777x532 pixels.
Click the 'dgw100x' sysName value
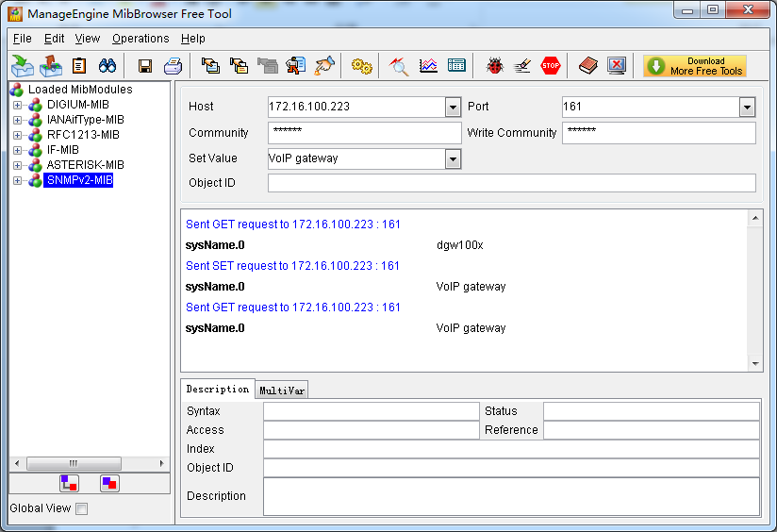pos(460,245)
